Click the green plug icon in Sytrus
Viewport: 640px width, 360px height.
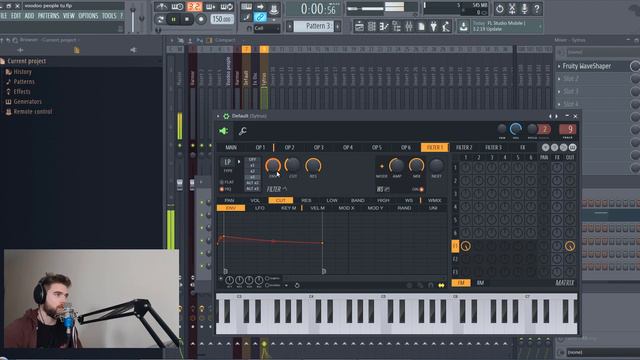pos(224,131)
